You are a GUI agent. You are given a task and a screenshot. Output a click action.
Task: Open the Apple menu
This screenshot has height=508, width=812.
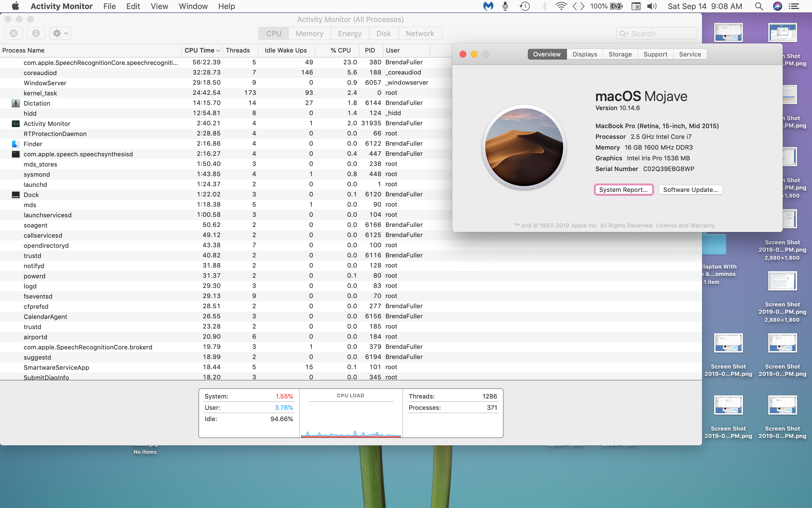pyautogui.click(x=15, y=6)
